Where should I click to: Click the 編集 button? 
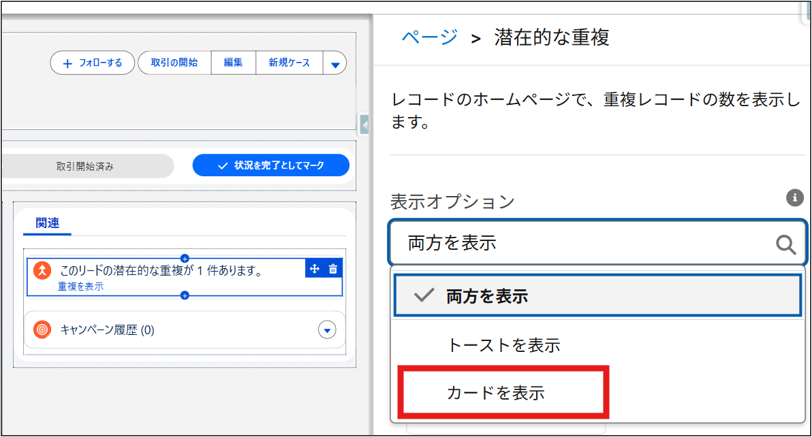pyautogui.click(x=233, y=63)
